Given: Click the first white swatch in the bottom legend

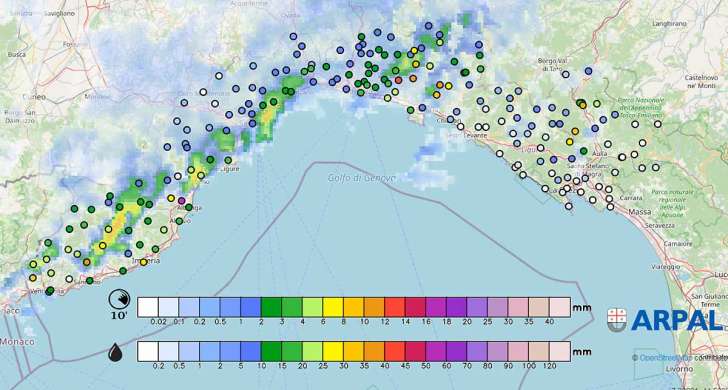Looking at the screenshot, I should (148, 351).
